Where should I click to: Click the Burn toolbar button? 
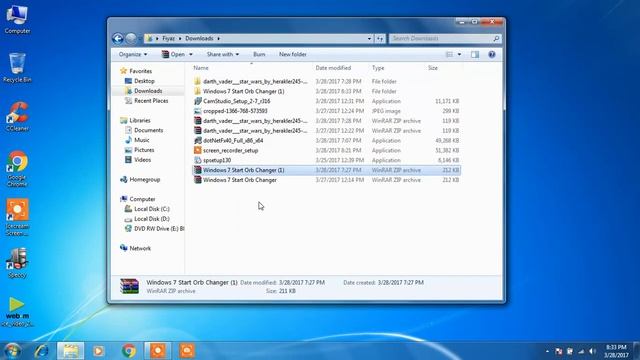[259, 54]
